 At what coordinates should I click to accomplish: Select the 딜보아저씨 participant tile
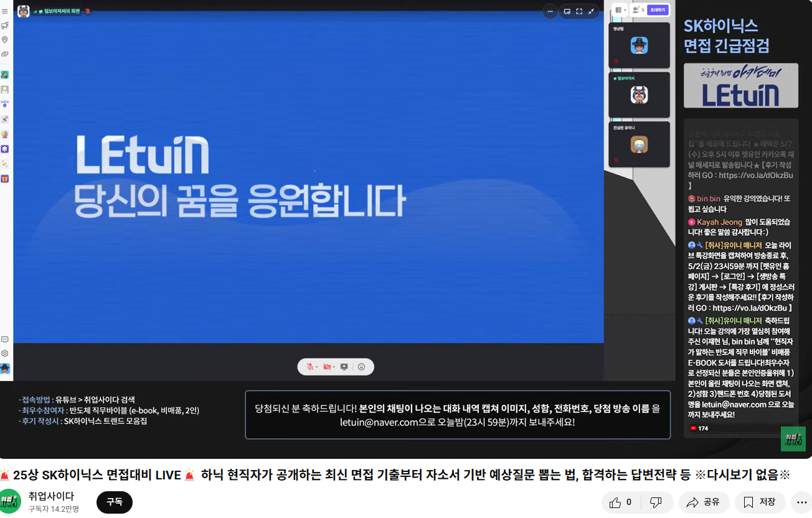[x=639, y=95]
